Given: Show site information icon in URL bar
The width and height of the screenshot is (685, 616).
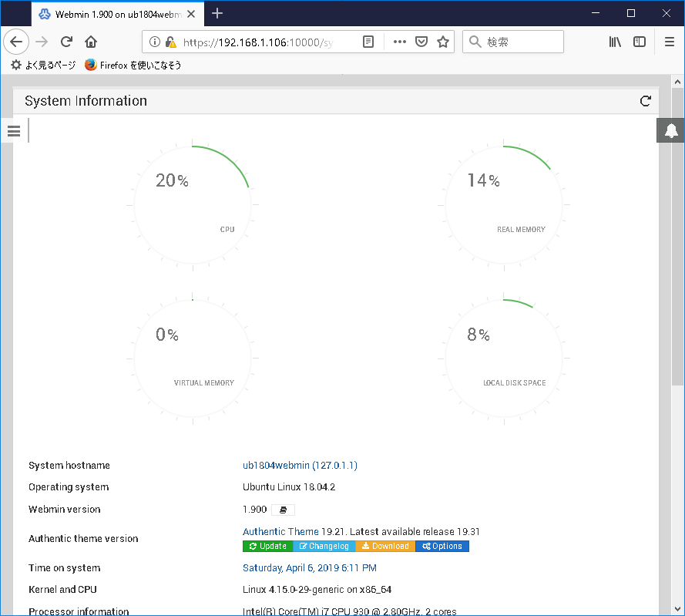Looking at the screenshot, I should (155, 42).
